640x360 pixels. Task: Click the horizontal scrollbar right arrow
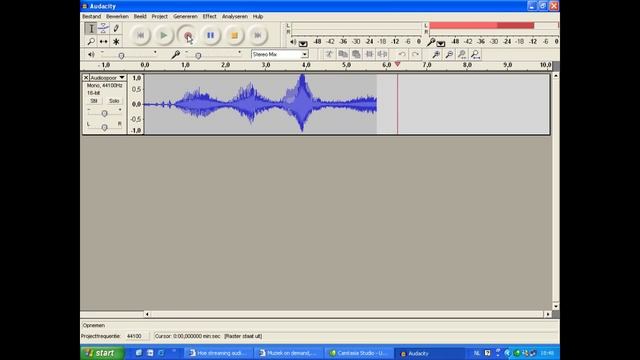click(548, 314)
